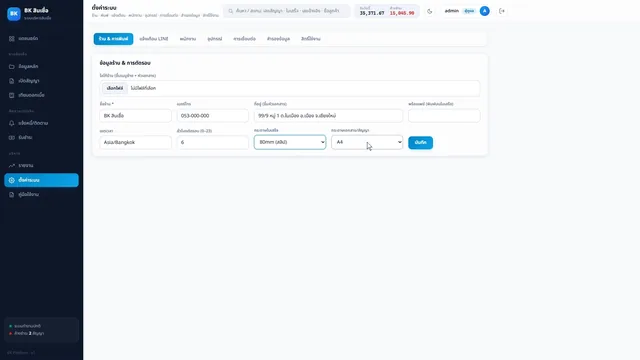The image size is (640, 360).
Task: Open the folder icon sidebar item
Action: tap(41, 66)
